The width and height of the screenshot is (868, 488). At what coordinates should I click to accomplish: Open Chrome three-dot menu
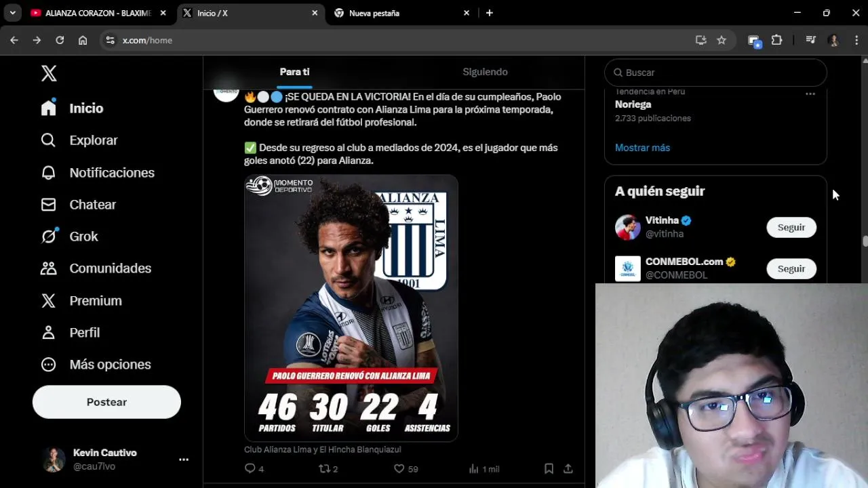(856, 41)
